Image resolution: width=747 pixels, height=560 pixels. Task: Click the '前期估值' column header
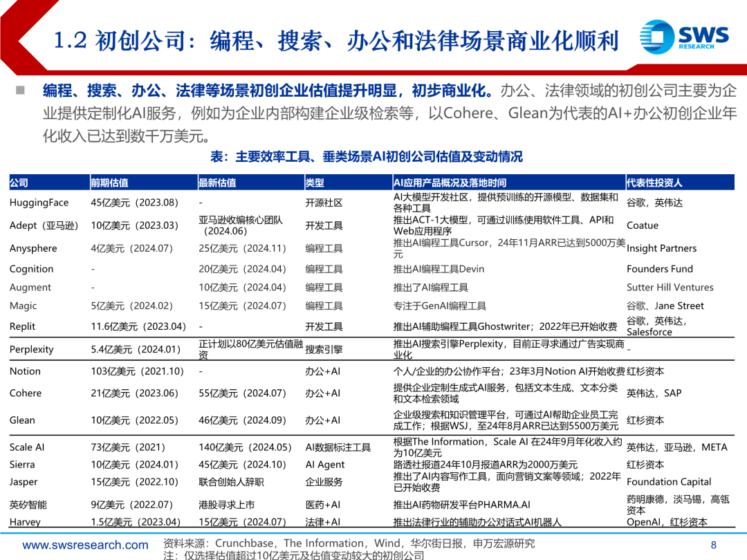tap(109, 183)
